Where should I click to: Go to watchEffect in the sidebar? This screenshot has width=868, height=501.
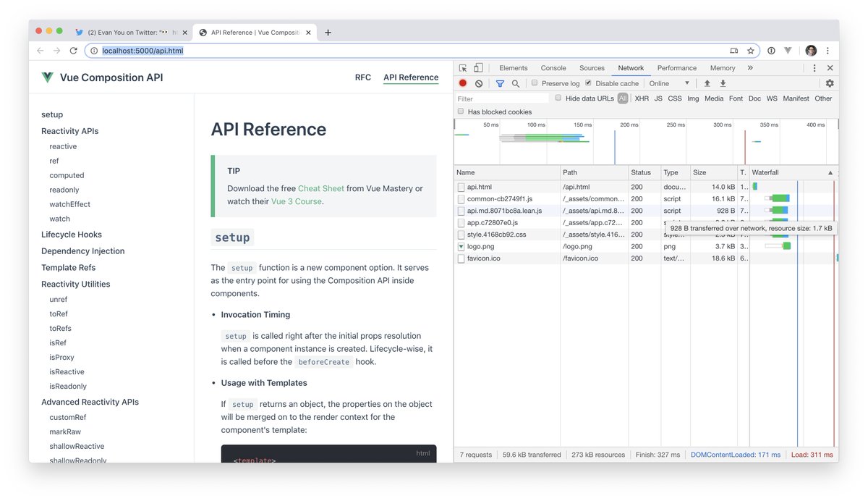click(70, 204)
